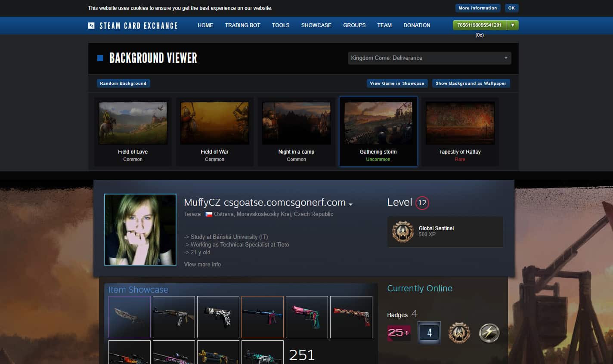
Task: Open the knife item in showcase
Action: pos(130,317)
